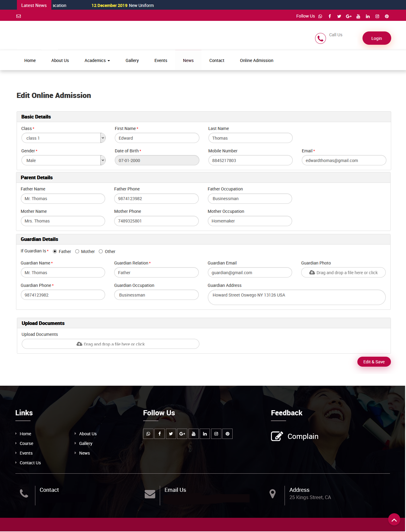
Task: Open the Class dropdown
Action: [x=63, y=138]
